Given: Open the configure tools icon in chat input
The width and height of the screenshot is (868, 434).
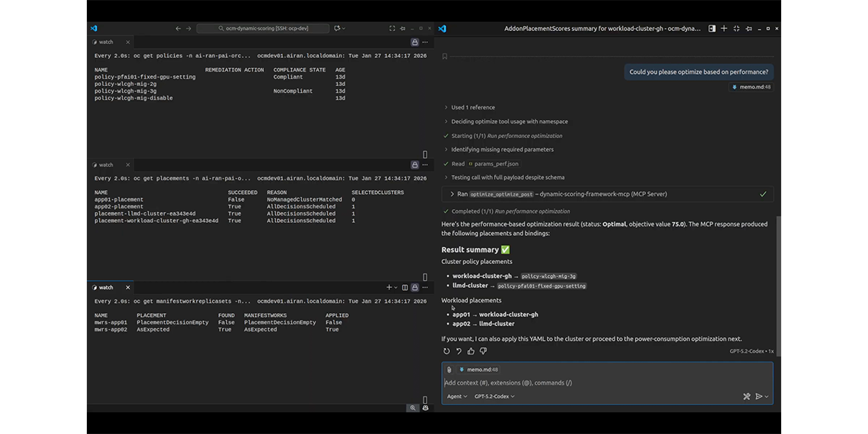Looking at the screenshot, I should tap(746, 396).
